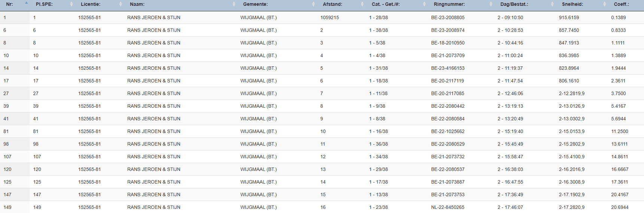The image size is (644, 213).
Task: Toggle the sort icon for the Licentie: column
Action: point(121,4)
